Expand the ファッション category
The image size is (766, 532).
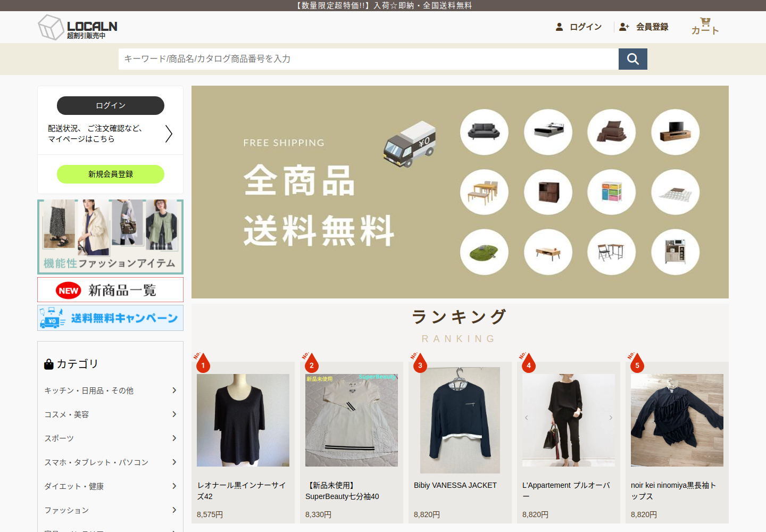click(x=110, y=510)
